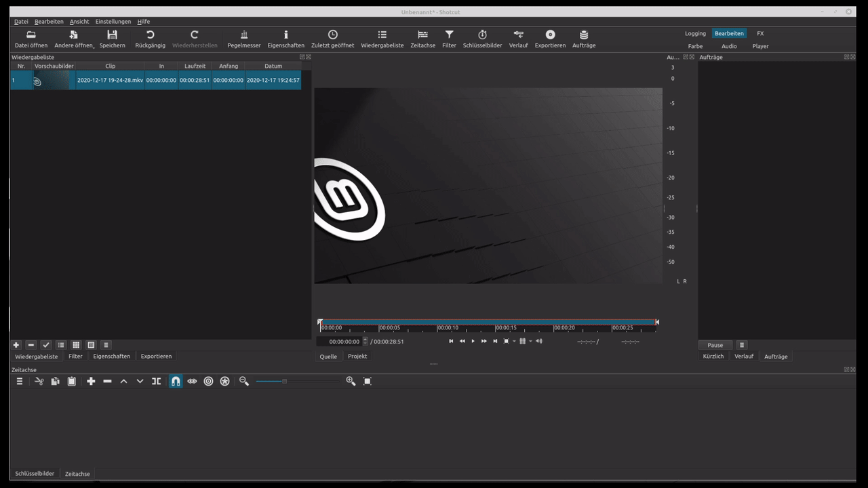Screen dimensions: 868x488
Task: Switch playlist to icons view
Action: [91, 345]
